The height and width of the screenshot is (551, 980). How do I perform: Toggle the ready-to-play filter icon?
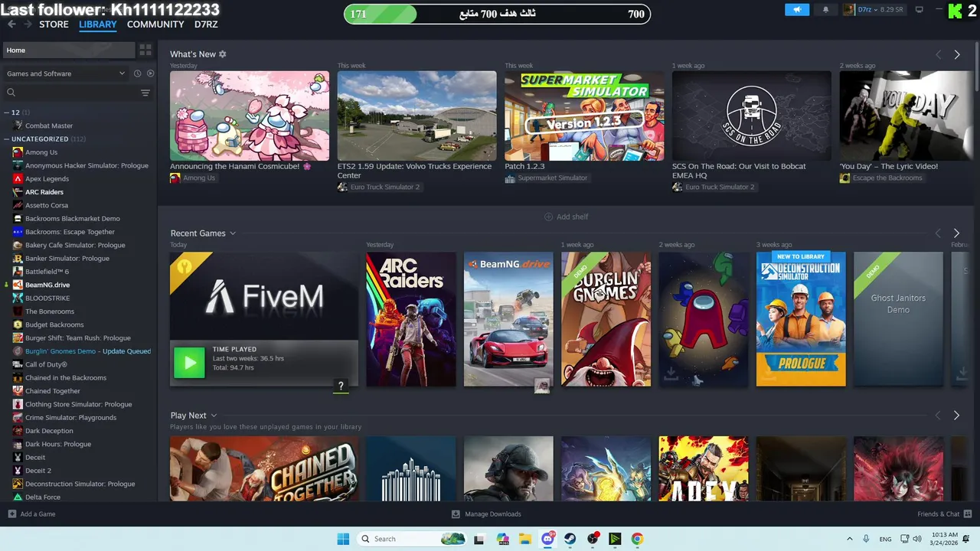(x=150, y=73)
